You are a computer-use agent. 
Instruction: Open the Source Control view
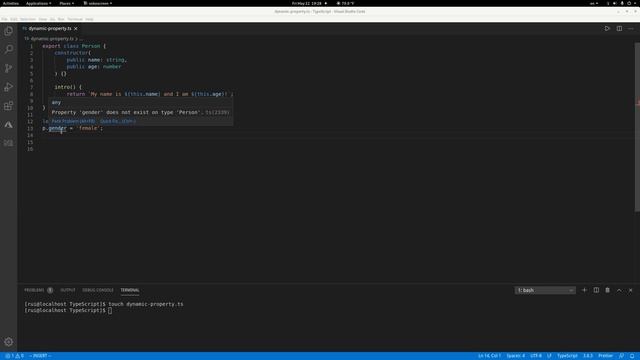9,68
